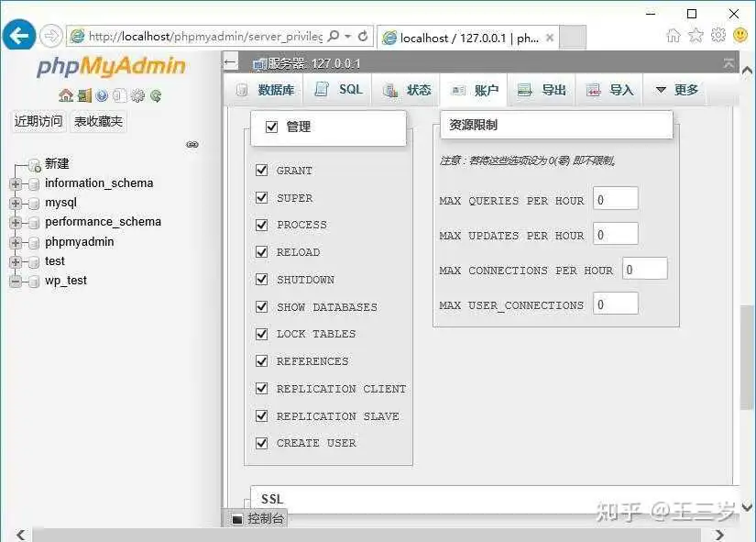Screen dimensions: 756x542
Task: Click the page-top collapse icon in header
Action: (729, 62)
